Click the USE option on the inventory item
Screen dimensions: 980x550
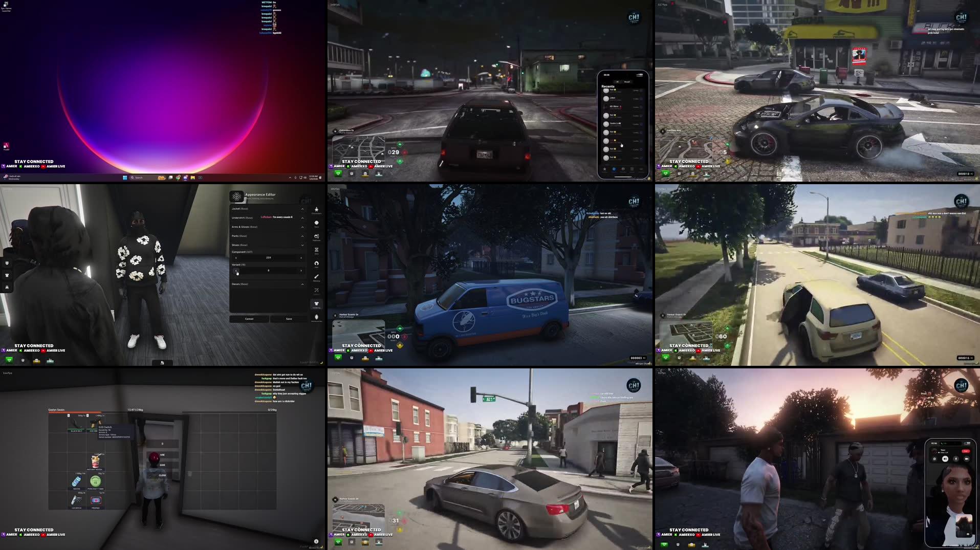(x=162, y=455)
